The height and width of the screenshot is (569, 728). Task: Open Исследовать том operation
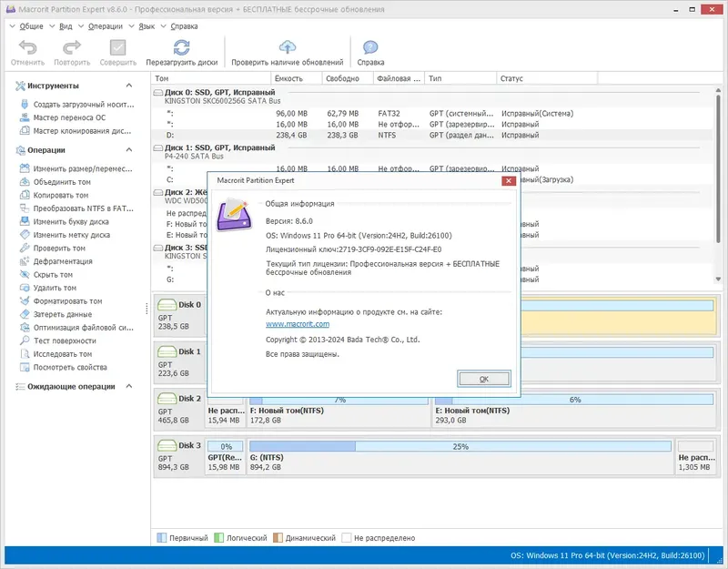pyautogui.click(x=56, y=354)
